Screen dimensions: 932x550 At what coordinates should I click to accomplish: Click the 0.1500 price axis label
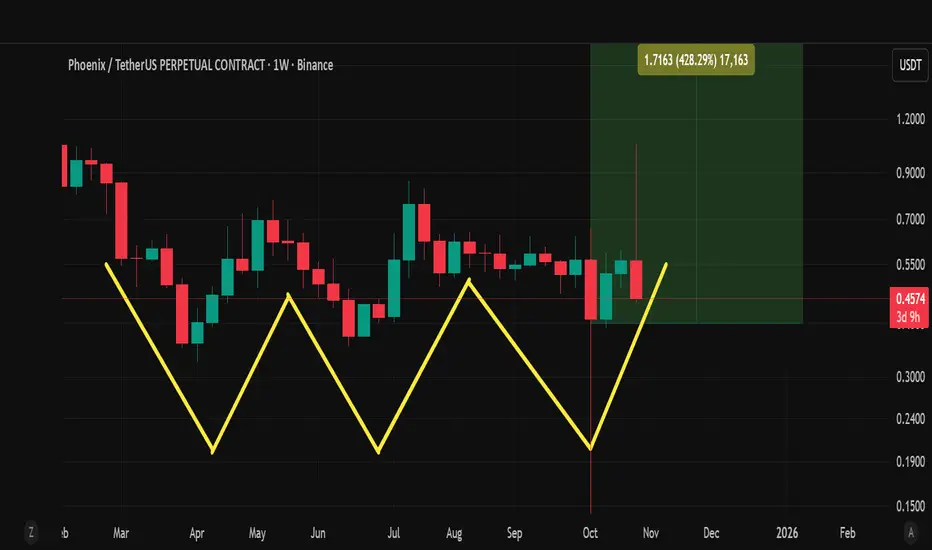click(911, 507)
